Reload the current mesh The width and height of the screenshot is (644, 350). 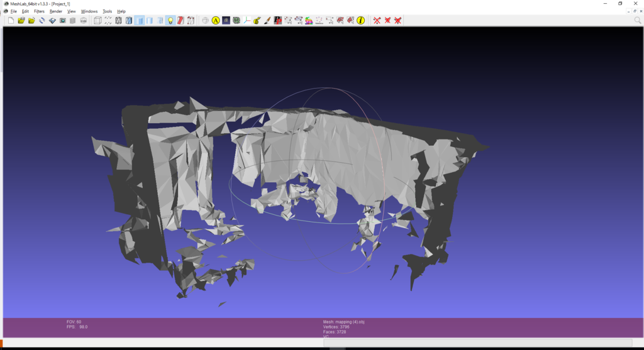[x=42, y=21]
